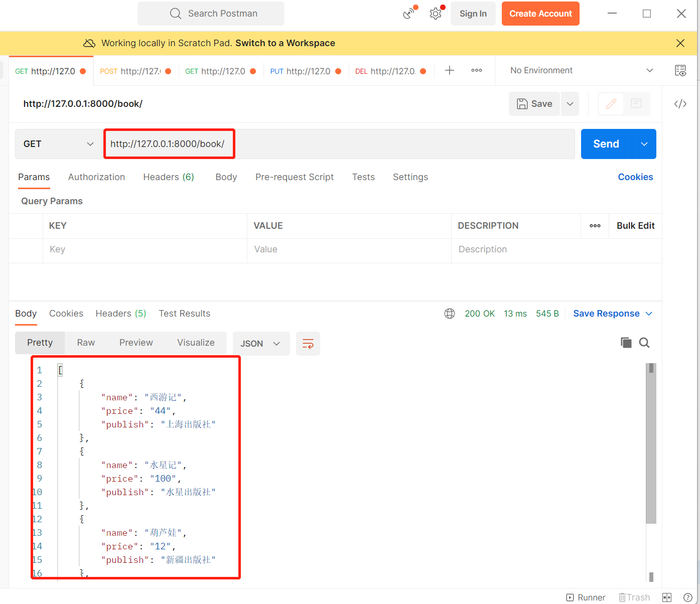The image size is (700, 604).
Task: Click the Search Postman box
Action: [x=211, y=14]
